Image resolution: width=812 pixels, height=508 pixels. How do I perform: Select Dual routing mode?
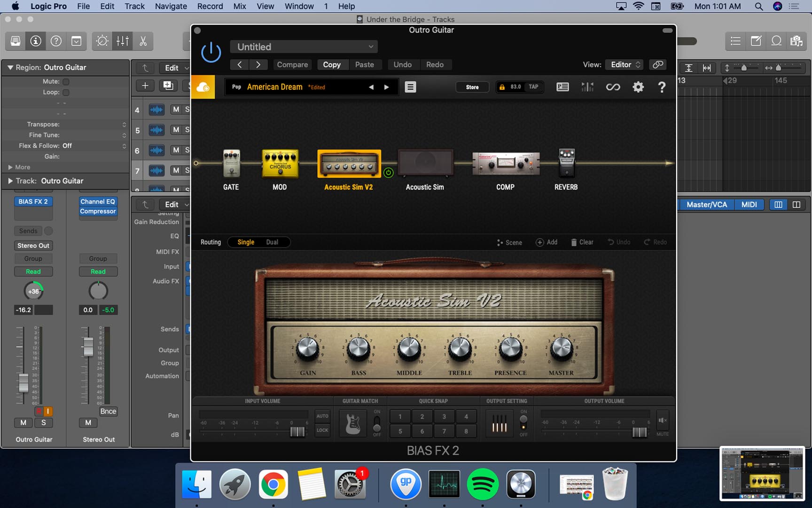coord(272,242)
